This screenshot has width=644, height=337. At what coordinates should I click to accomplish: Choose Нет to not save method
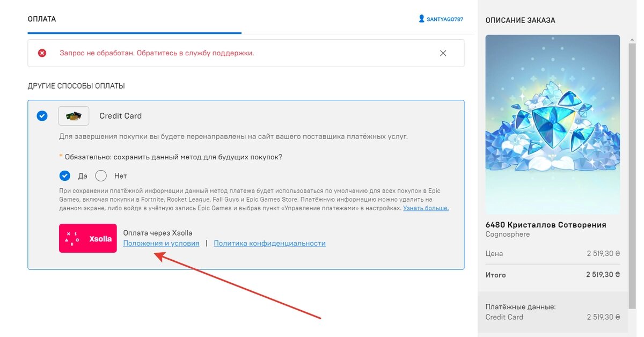101,175
